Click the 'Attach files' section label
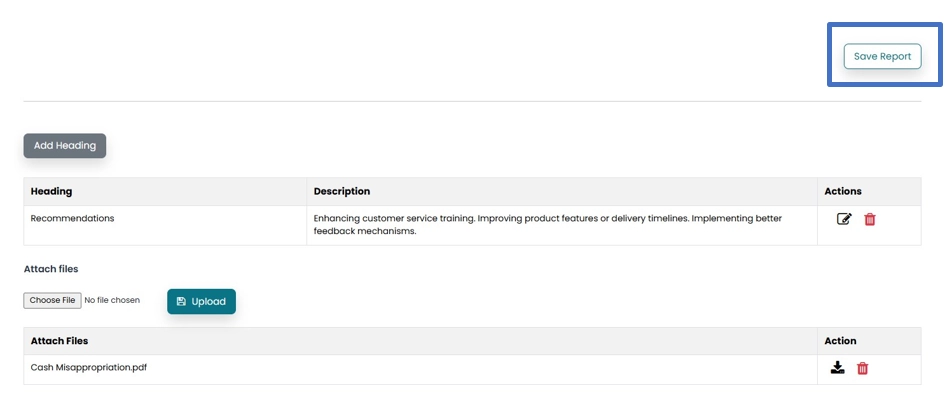 [51, 269]
